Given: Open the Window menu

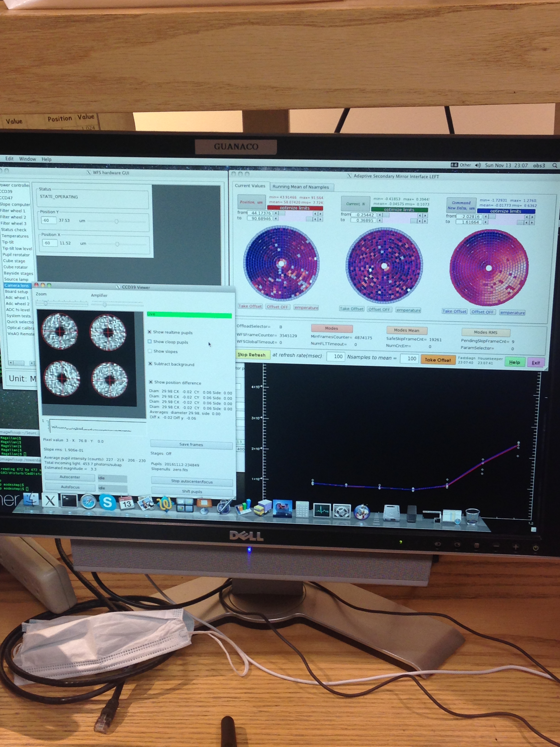Looking at the screenshot, I should 27,159.
